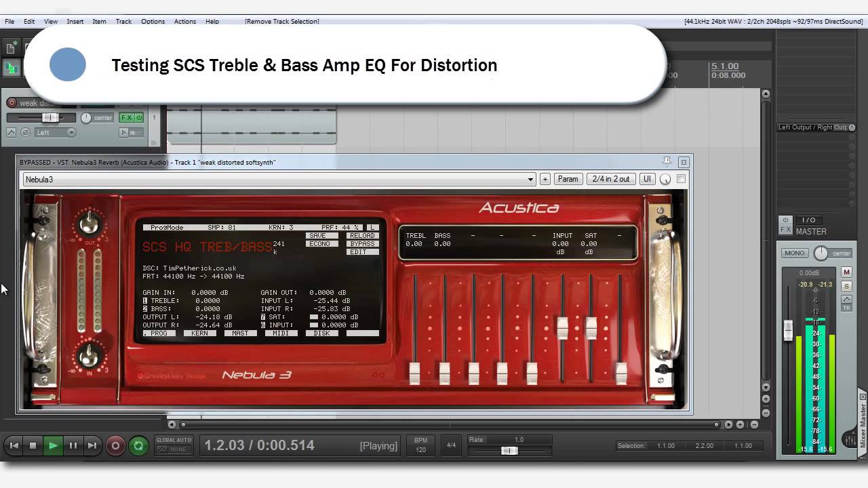Open the Help menu
Image resolution: width=868 pixels, height=488 pixels.
tap(212, 22)
